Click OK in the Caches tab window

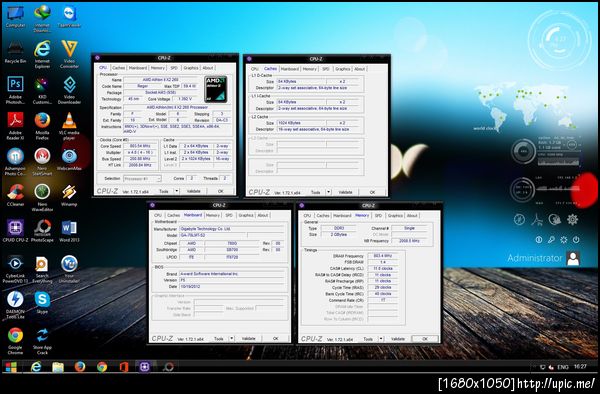(x=372, y=192)
